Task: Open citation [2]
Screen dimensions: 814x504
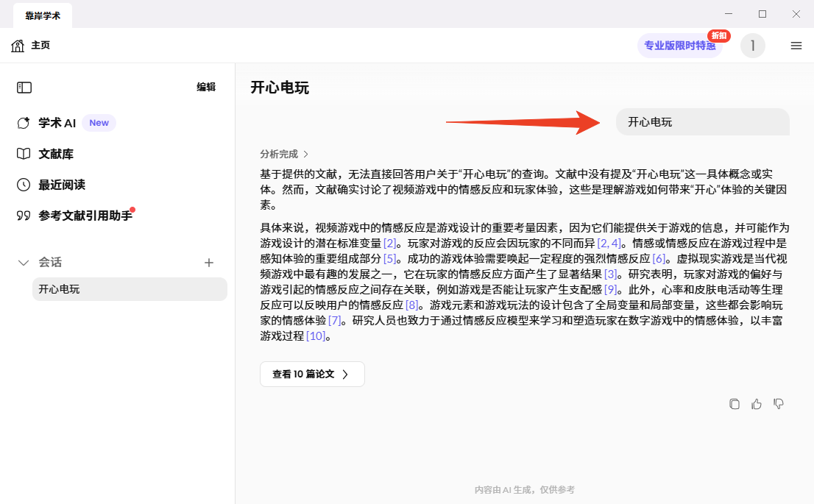Action: point(389,243)
